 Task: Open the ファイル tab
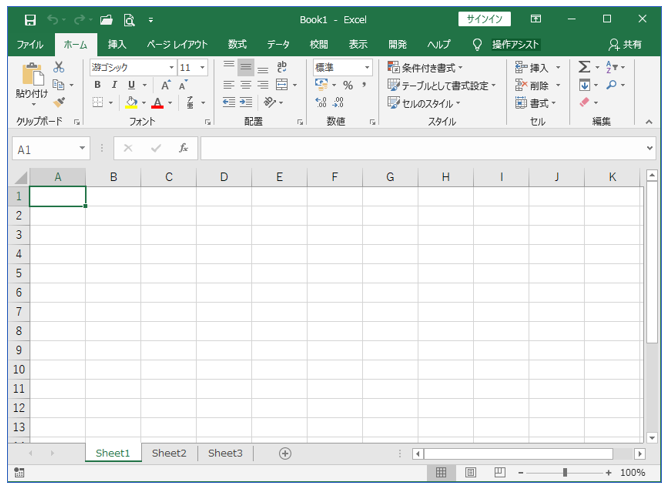point(30,44)
